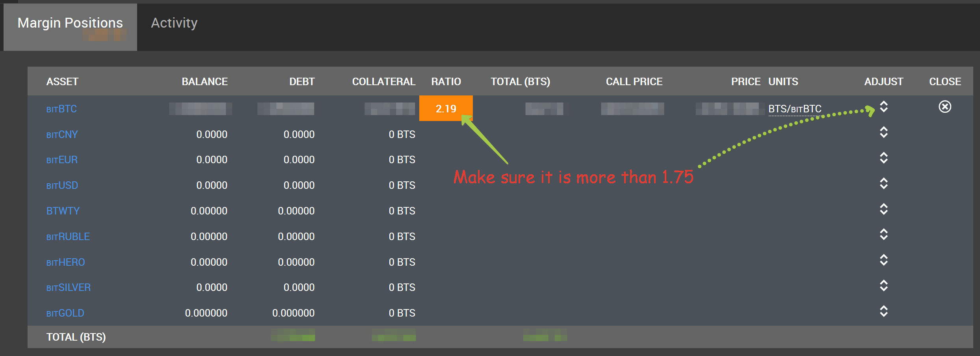Adjust the BTWTY margin position
The image size is (980, 356).
(x=884, y=209)
